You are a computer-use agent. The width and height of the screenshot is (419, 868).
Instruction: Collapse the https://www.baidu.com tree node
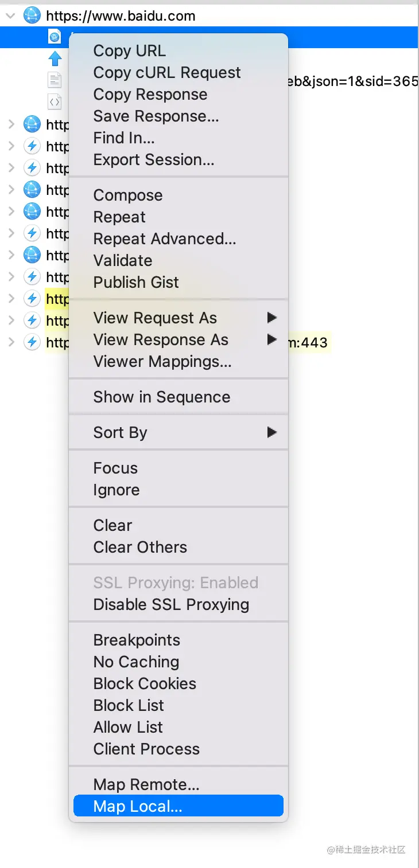pyautogui.click(x=10, y=15)
